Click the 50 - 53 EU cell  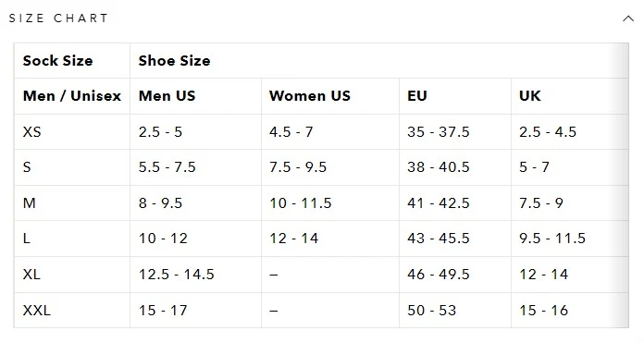point(455,310)
